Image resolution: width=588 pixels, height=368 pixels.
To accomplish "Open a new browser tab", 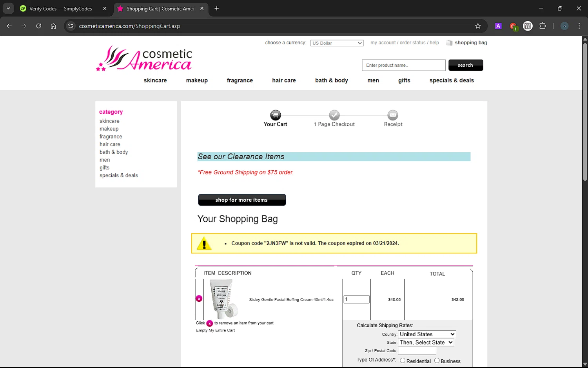I will [x=216, y=8].
